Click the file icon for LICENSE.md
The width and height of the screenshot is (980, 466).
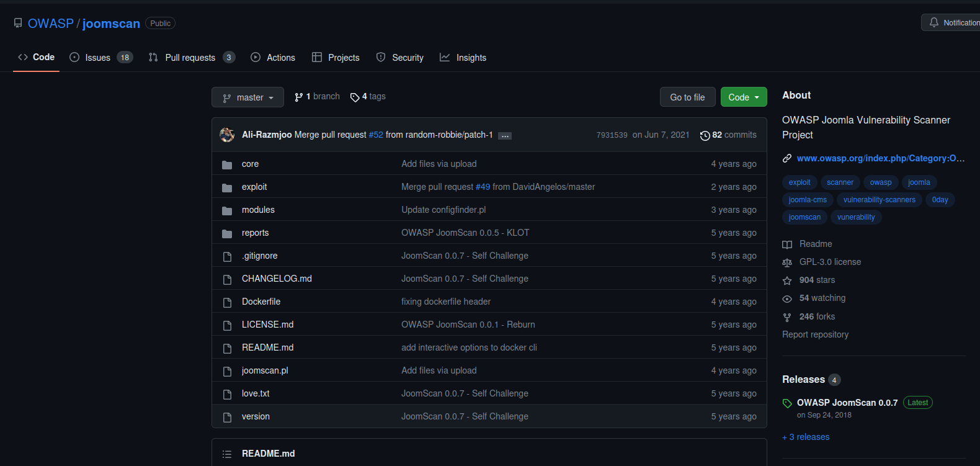[x=227, y=325]
